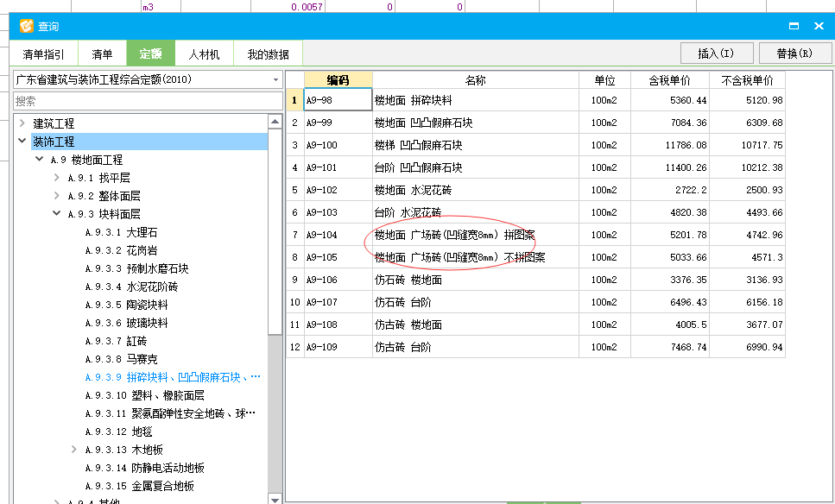Viewport: 835px width, 504px height.
Task: Select A.9.3.9 拼碎块料 tree item
Action: click(x=173, y=377)
